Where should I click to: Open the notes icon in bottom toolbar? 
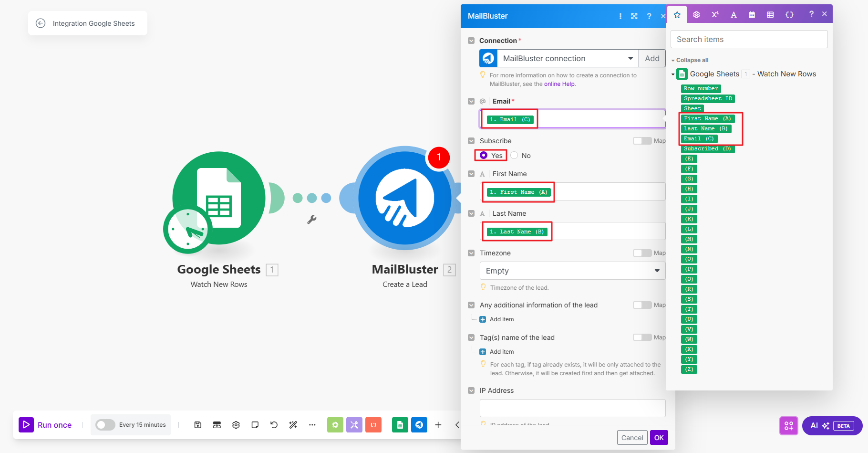coord(255,425)
